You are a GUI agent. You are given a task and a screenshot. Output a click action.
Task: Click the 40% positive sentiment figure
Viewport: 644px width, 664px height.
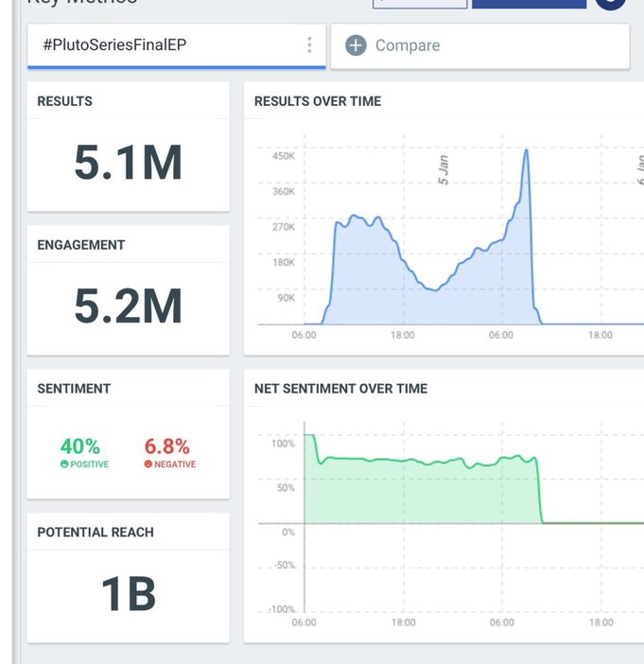tap(80, 446)
